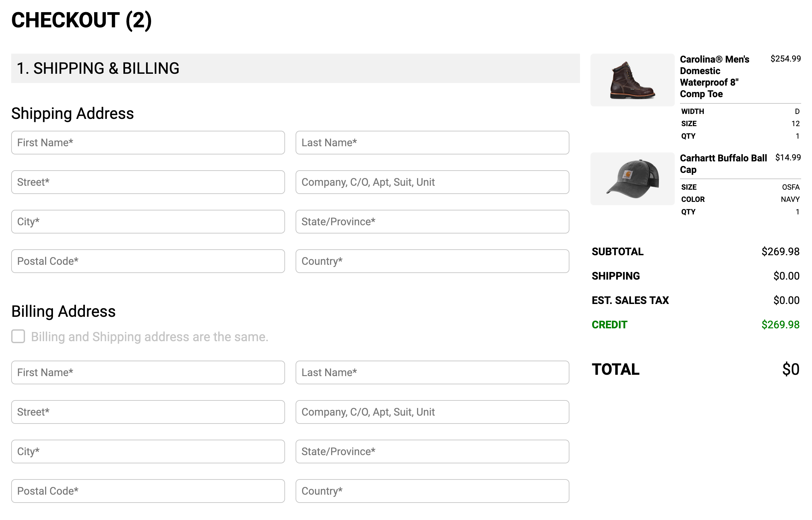Click the boot SIZE value 12
The image size is (812, 520).
796,123
